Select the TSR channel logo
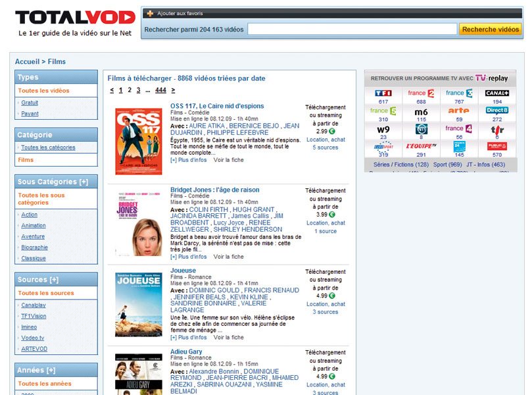Viewport: 532px width, 395px height. click(497, 130)
